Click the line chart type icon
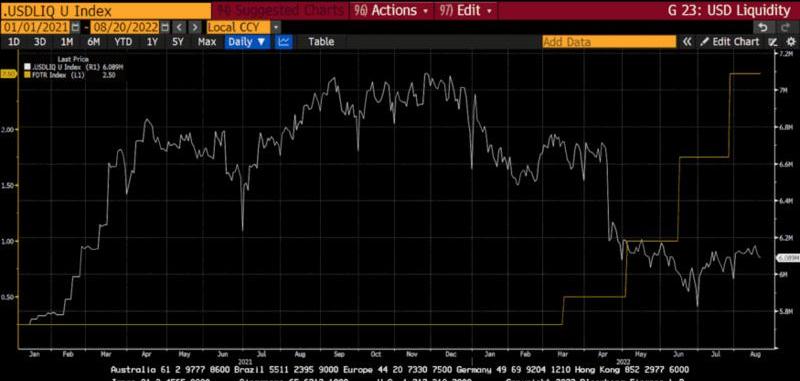The width and height of the screenshot is (800, 381). pyautogui.click(x=284, y=42)
